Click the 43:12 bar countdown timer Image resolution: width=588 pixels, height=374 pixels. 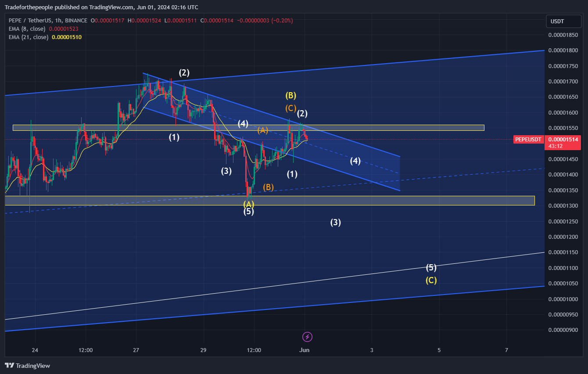point(556,146)
